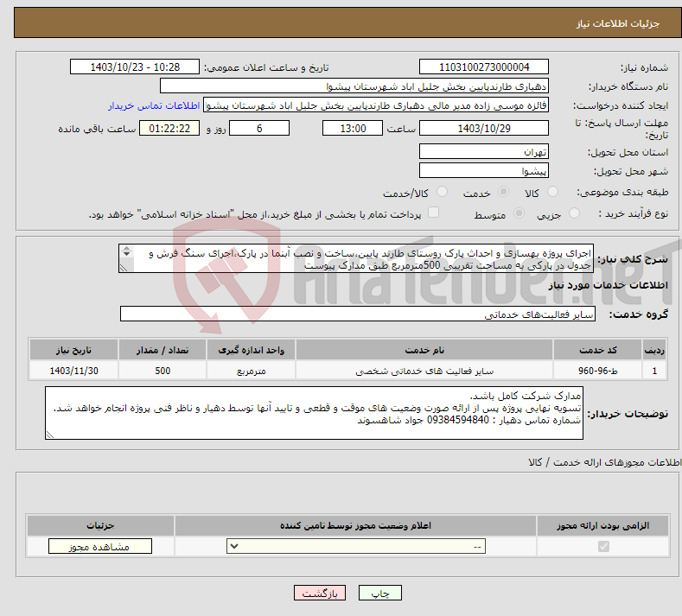This screenshot has height=616, width=682.
Task: Click the need date cell 1403/11/30
Action: [73, 371]
